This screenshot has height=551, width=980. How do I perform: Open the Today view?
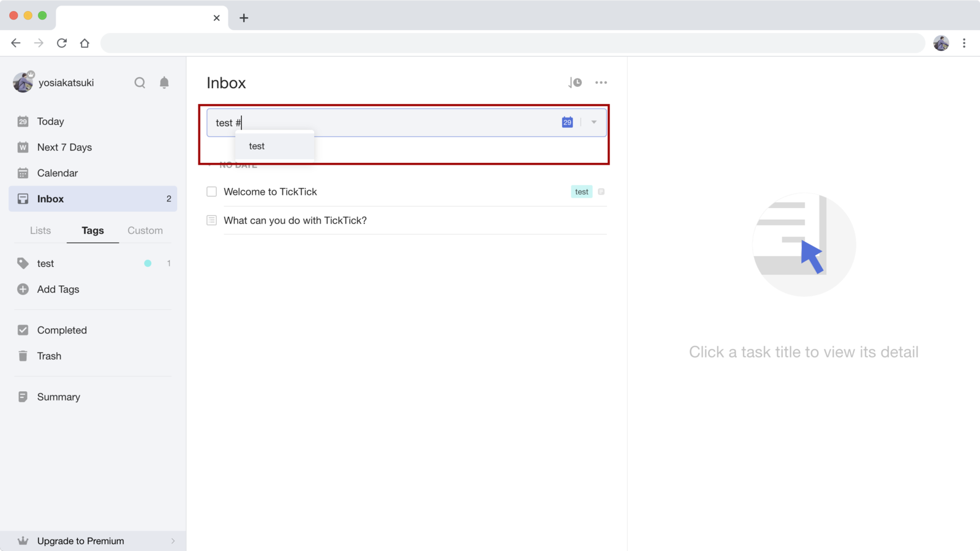point(93,121)
